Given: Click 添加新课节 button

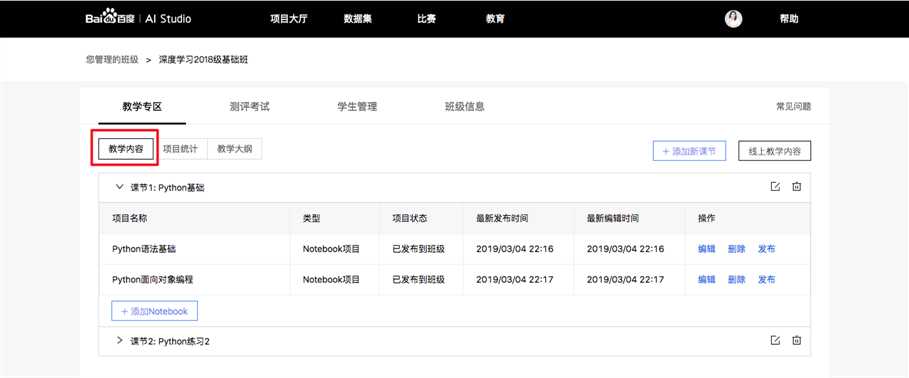Looking at the screenshot, I should coord(689,151).
